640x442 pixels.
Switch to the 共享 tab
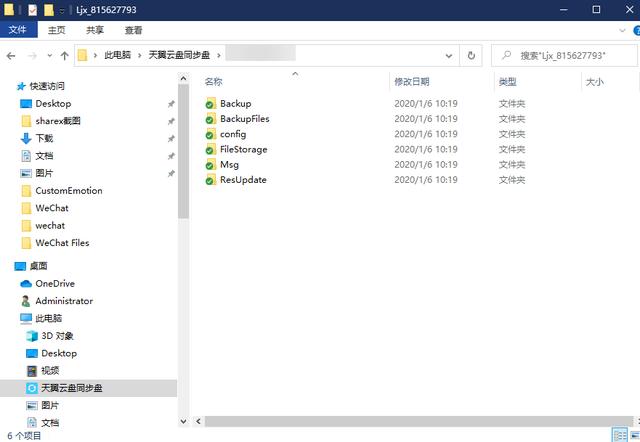click(95, 30)
